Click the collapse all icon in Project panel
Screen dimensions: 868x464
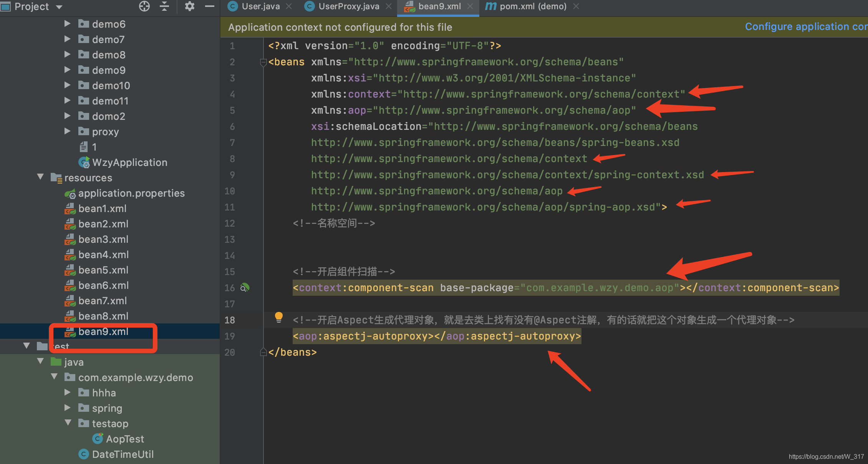(x=164, y=6)
